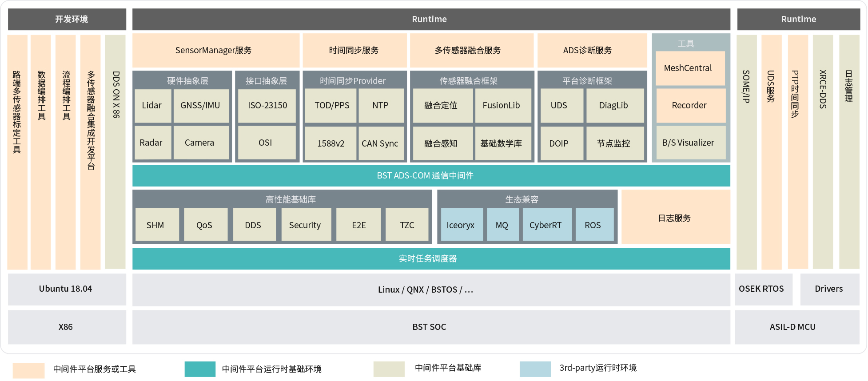
Task: Open the MeshCentral tool box
Action: click(688, 68)
